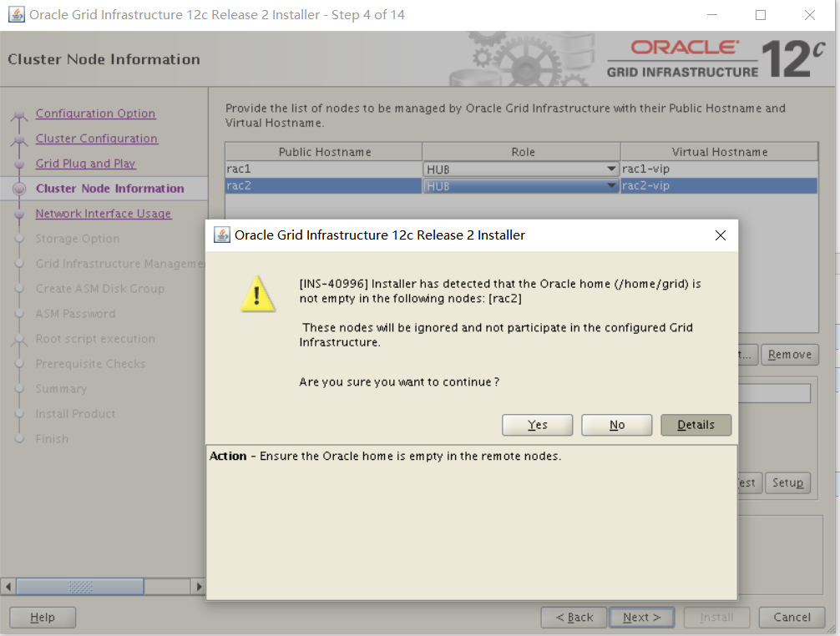Click the rac2-vip virtual hostname cell

(719, 186)
